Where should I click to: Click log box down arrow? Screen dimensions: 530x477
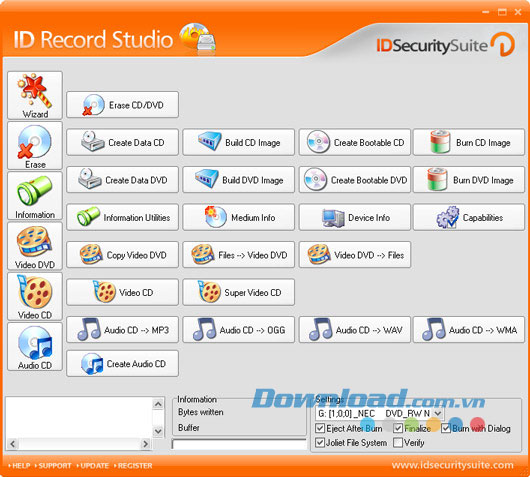point(158,431)
